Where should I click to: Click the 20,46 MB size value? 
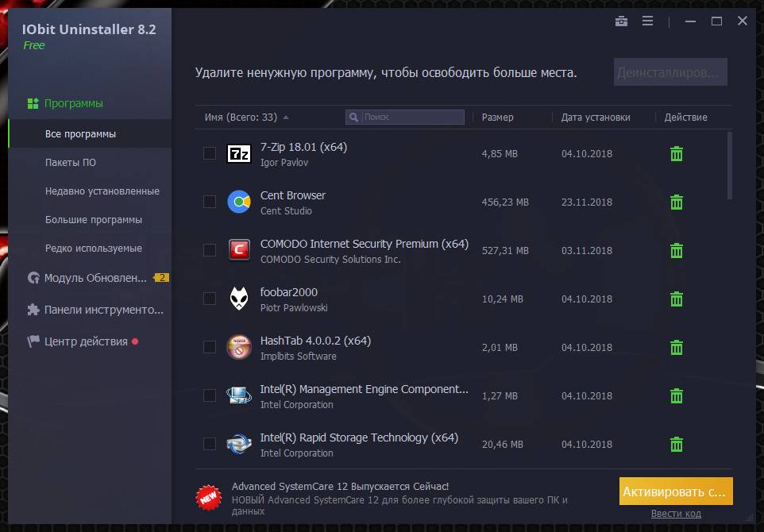click(x=503, y=445)
